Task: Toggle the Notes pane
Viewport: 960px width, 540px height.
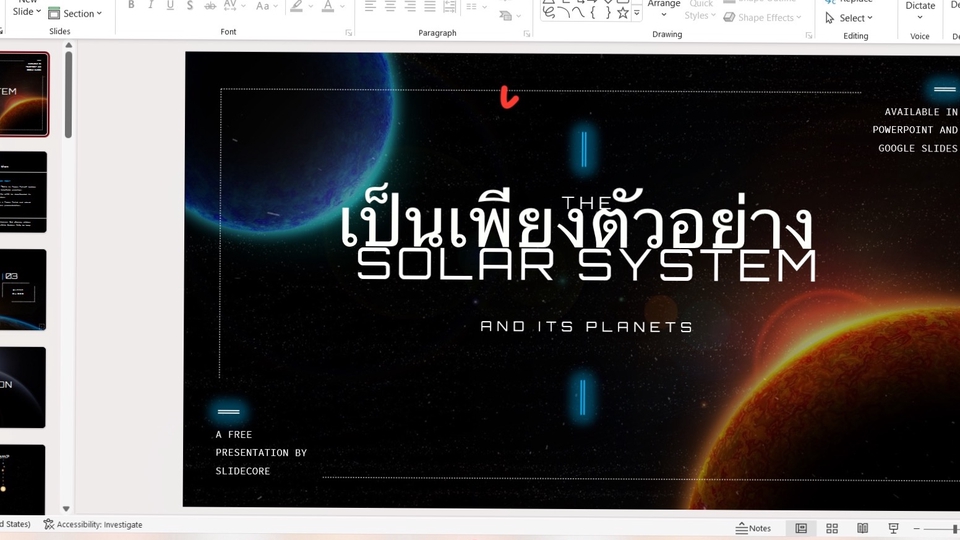Action: 753,528
